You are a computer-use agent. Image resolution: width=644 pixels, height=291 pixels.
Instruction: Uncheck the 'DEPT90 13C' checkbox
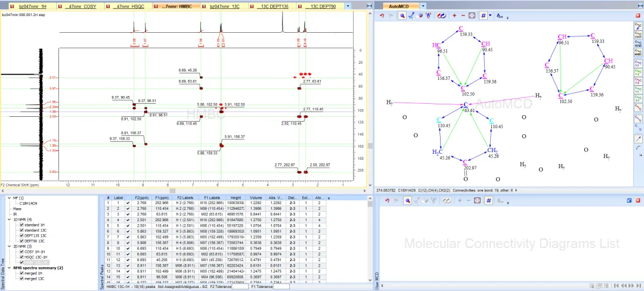coord(21,241)
